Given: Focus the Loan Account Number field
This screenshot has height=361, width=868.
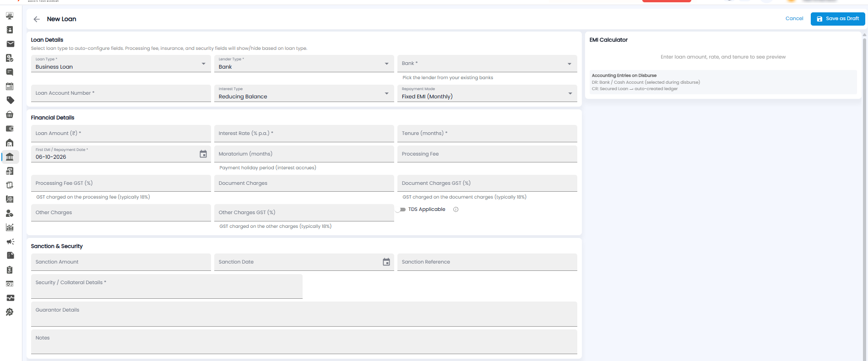Looking at the screenshot, I should coord(121,93).
